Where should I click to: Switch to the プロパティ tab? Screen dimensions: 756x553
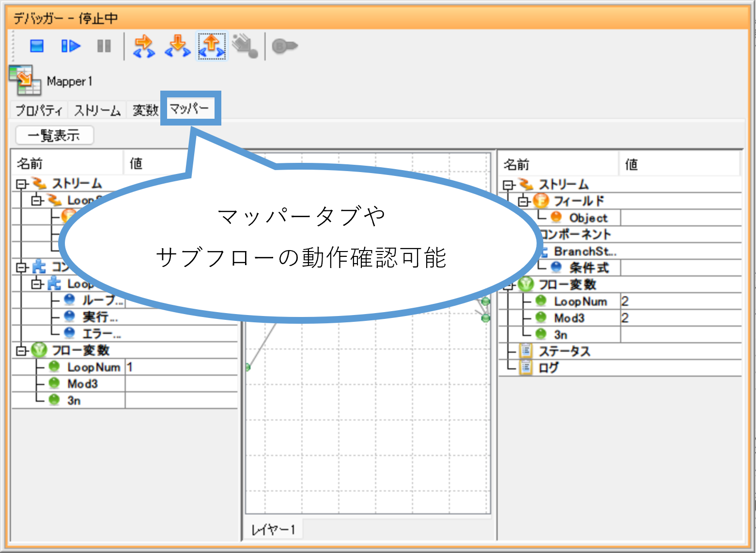click(39, 111)
